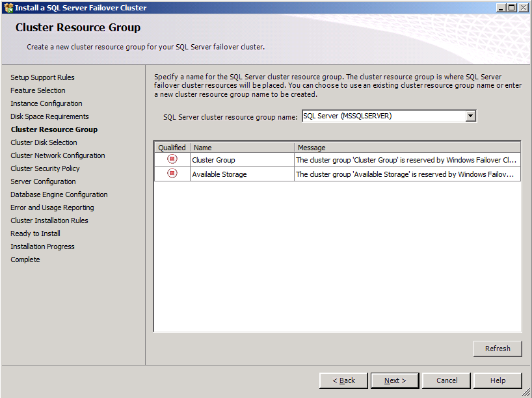The image size is (532, 398).
Task: Minimize the installer window
Action: pos(501,7)
